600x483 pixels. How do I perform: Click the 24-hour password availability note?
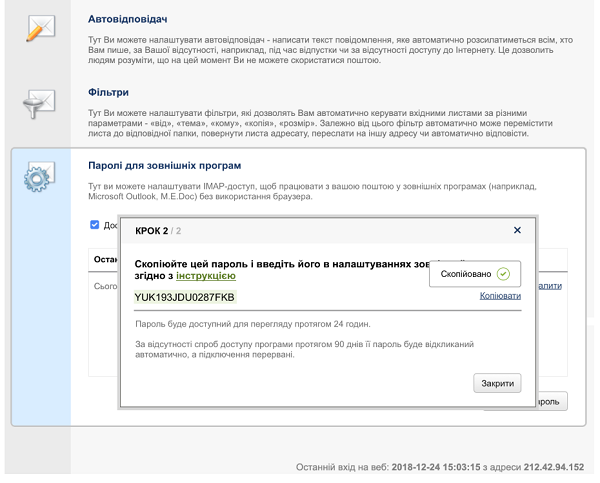(x=253, y=324)
